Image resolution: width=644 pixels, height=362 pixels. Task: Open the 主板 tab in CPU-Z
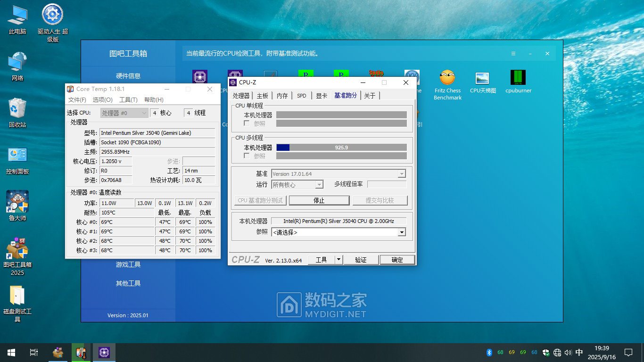[262, 96]
